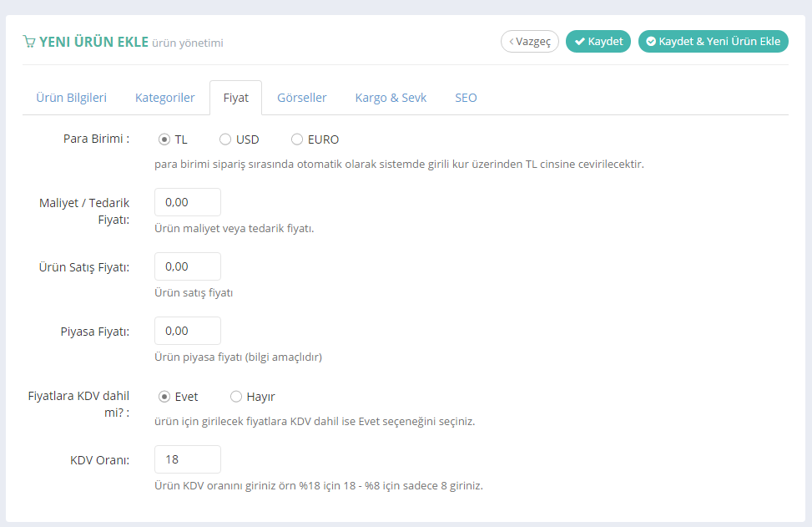Click into the Piyasa Fiyatı field
The width and height of the screenshot is (812, 527).
tap(188, 331)
